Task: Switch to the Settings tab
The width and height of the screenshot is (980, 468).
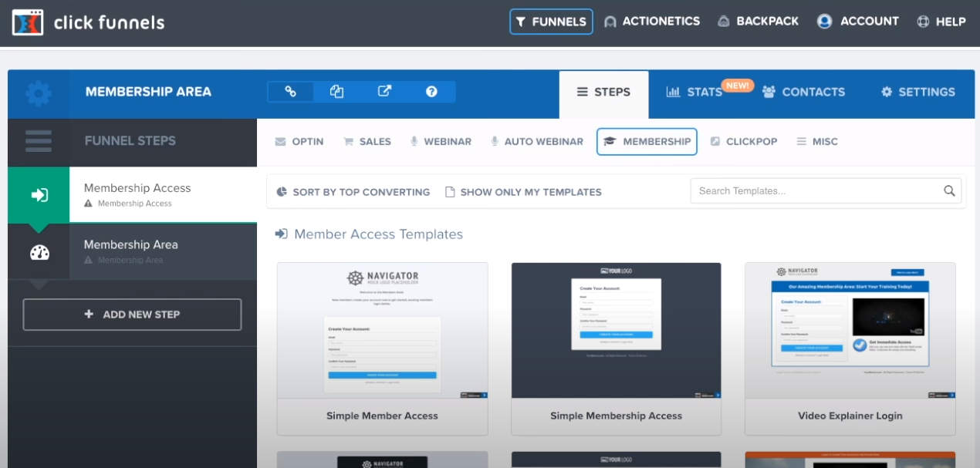Action: pyautogui.click(x=918, y=93)
